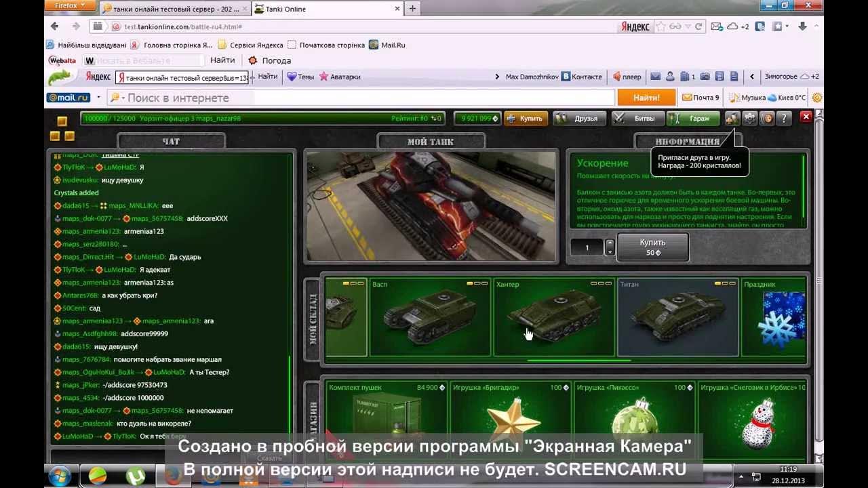Open the Mail.ru logo dropdown arrow

click(x=98, y=98)
